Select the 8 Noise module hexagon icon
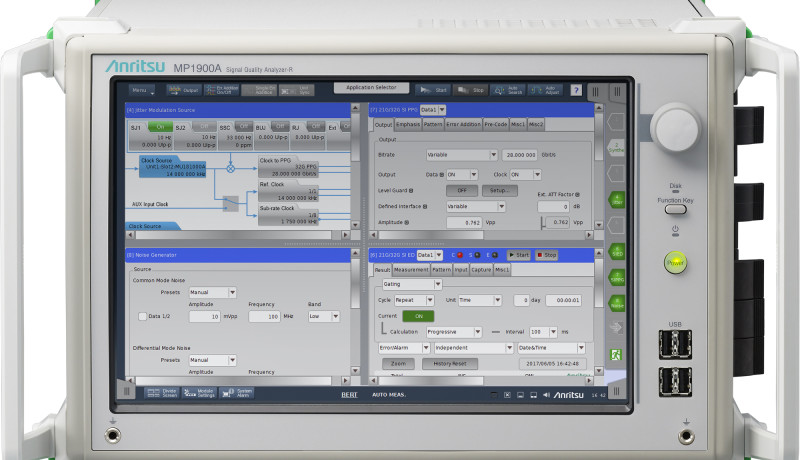Image resolution: width=800 pixels, height=460 pixels. [617, 303]
